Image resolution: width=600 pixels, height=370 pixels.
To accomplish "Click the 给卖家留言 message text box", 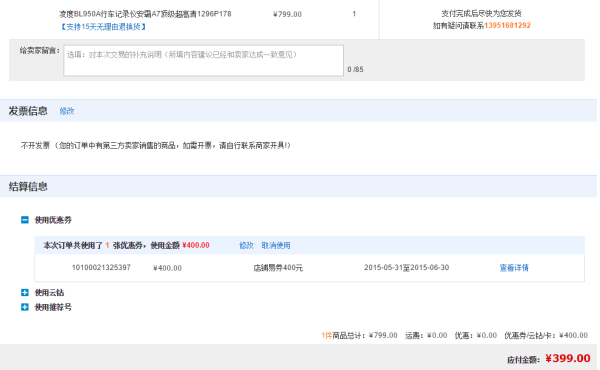I will click(204, 60).
